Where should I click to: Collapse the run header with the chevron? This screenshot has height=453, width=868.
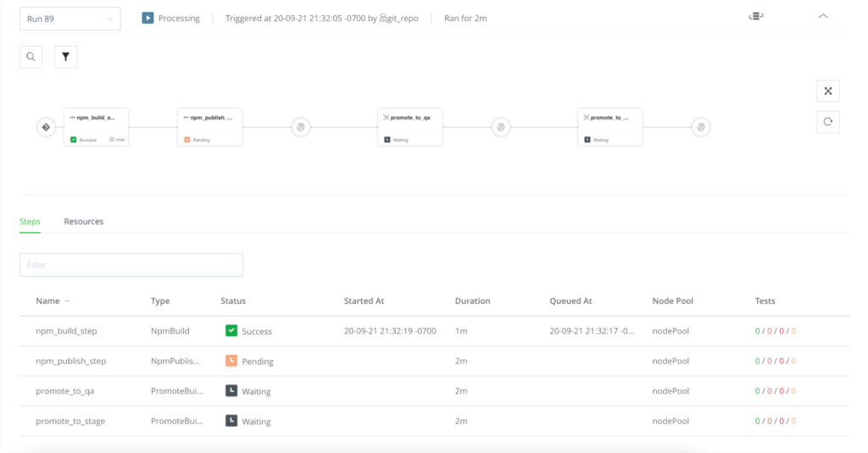[x=822, y=16]
